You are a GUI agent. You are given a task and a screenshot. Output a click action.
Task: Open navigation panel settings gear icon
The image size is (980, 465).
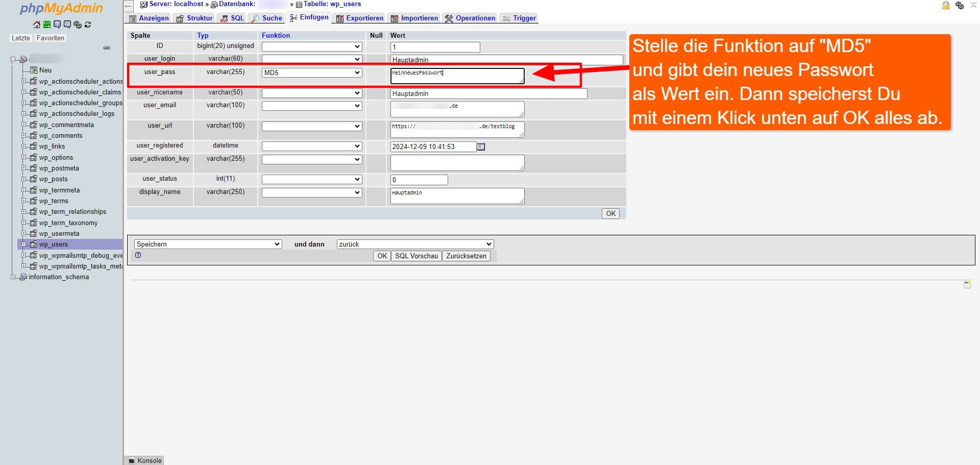point(78,25)
